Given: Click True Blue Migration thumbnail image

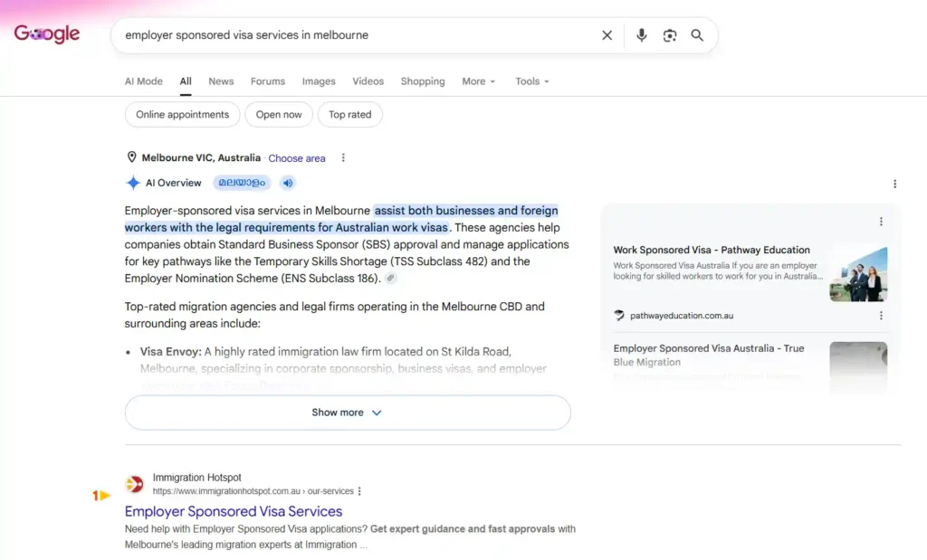Looking at the screenshot, I should click(x=858, y=366).
